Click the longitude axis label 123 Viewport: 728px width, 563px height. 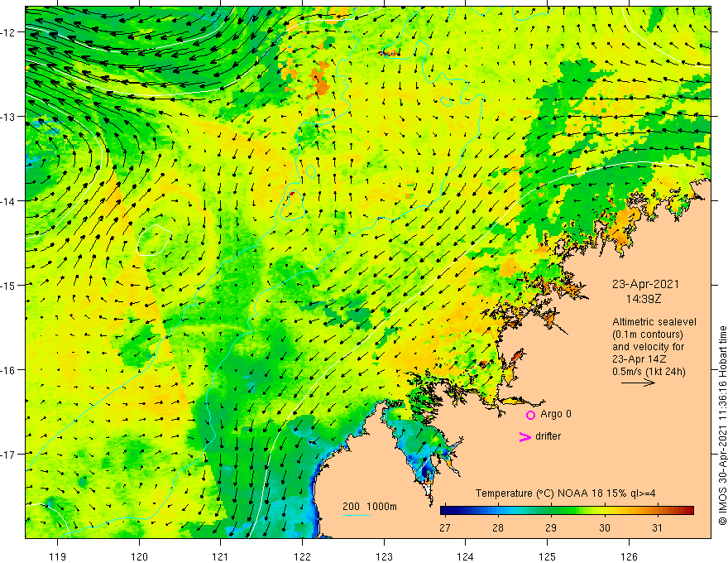384,556
